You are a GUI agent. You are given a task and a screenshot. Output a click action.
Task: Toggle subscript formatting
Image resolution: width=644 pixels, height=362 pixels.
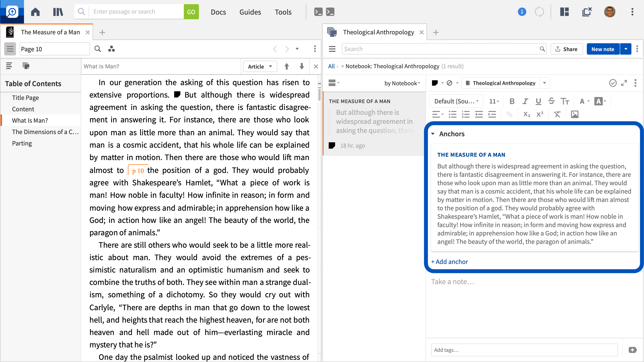click(x=526, y=114)
